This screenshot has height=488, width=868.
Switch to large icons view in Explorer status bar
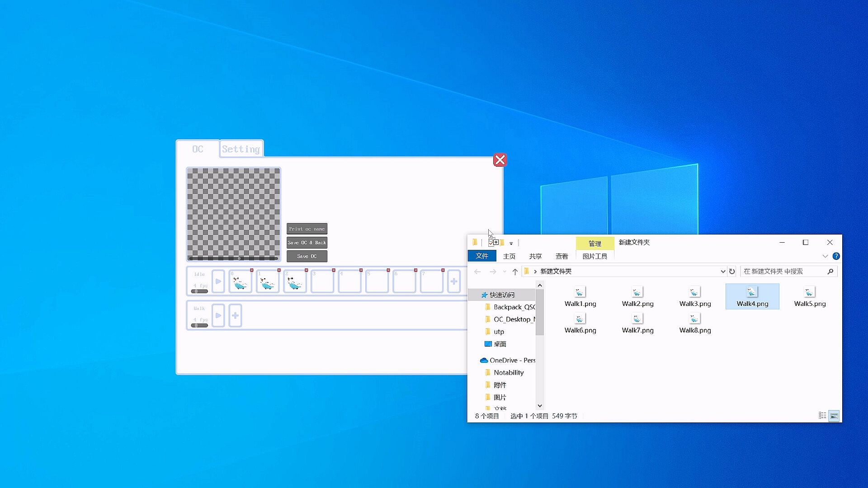[x=834, y=416]
